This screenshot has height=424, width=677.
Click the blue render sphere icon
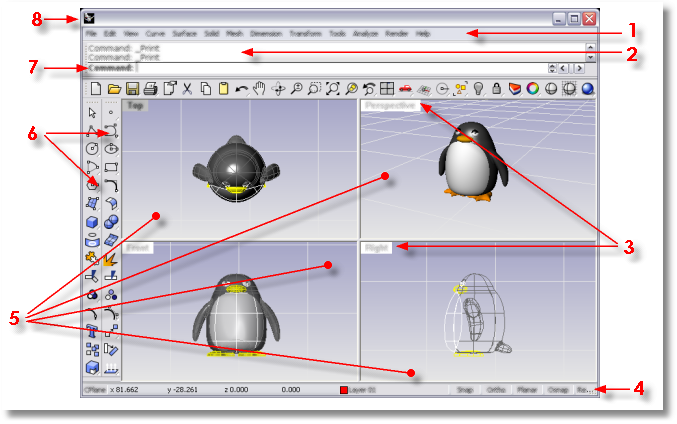click(588, 89)
